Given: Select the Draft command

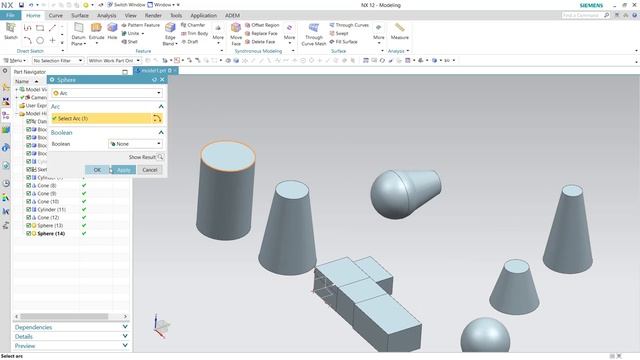Looking at the screenshot, I should 190,42.
